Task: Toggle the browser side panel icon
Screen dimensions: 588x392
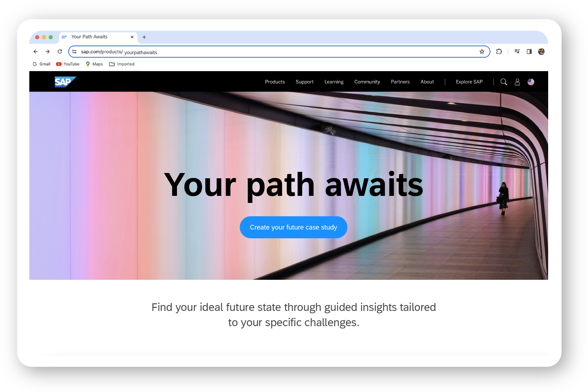Action: [x=529, y=52]
